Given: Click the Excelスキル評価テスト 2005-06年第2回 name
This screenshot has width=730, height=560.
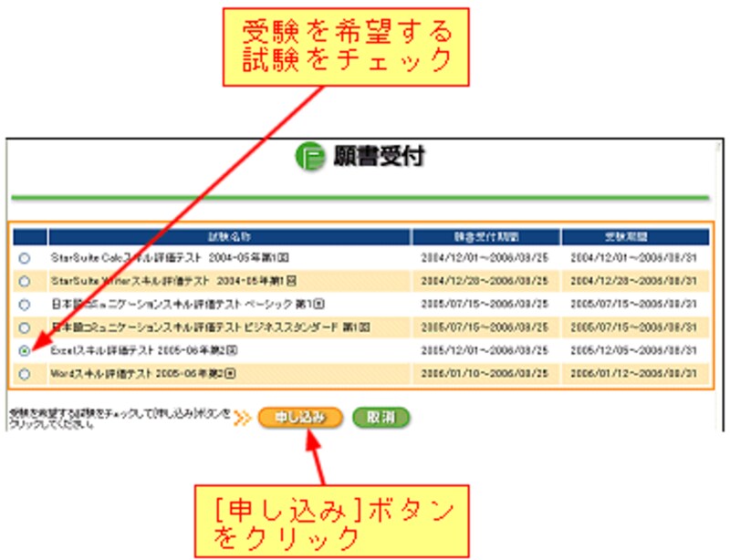Looking at the screenshot, I should 144,350.
